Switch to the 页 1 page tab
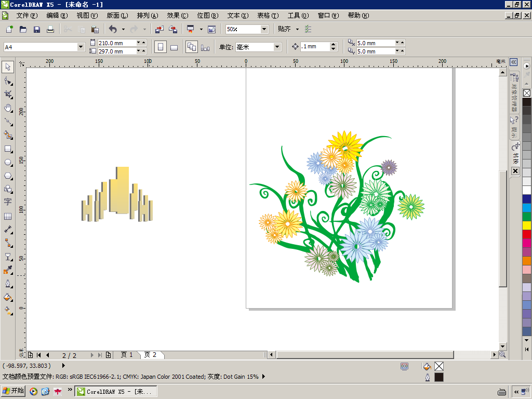Viewport: 532px width, 399px height. [x=127, y=355]
